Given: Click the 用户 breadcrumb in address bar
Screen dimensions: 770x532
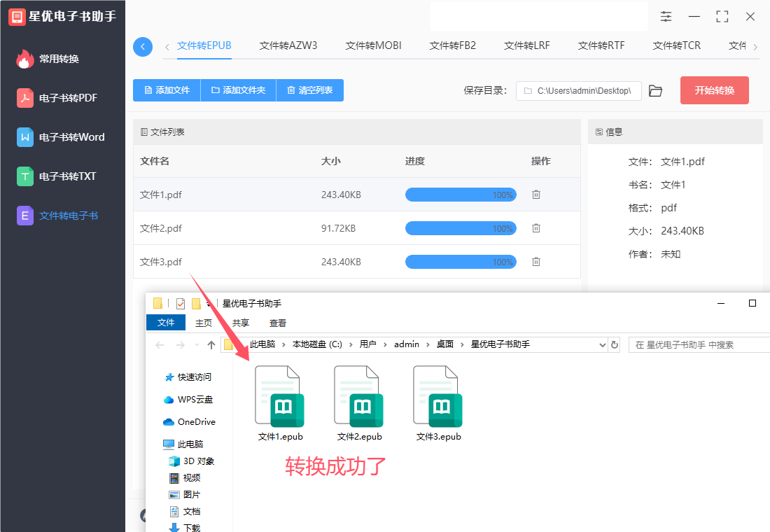Looking at the screenshot, I should click(x=367, y=344).
